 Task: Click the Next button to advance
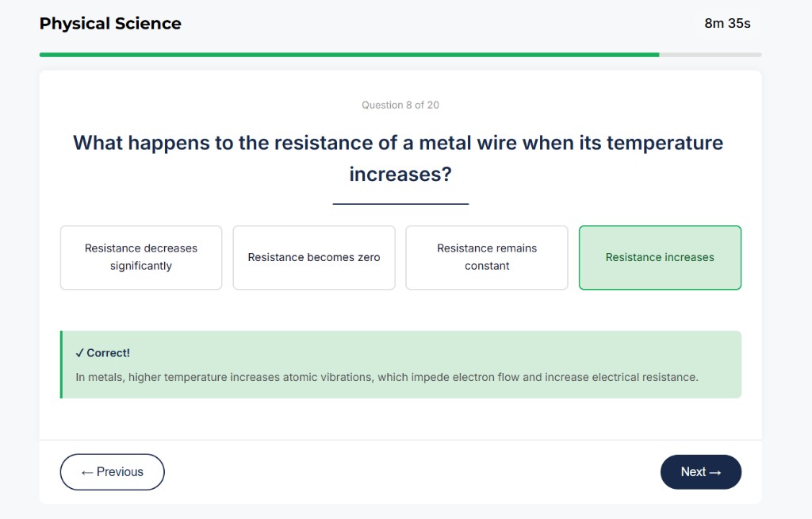click(x=700, y=471)
